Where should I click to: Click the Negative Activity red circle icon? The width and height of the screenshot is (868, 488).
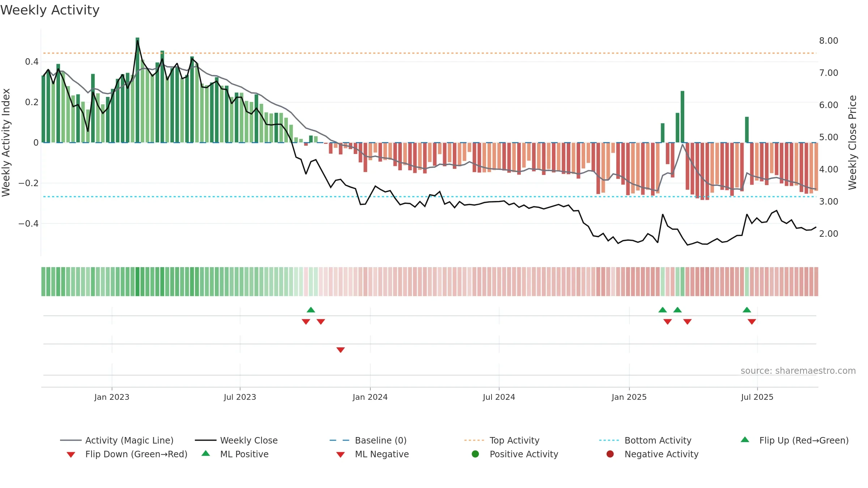tap(610, 454)
